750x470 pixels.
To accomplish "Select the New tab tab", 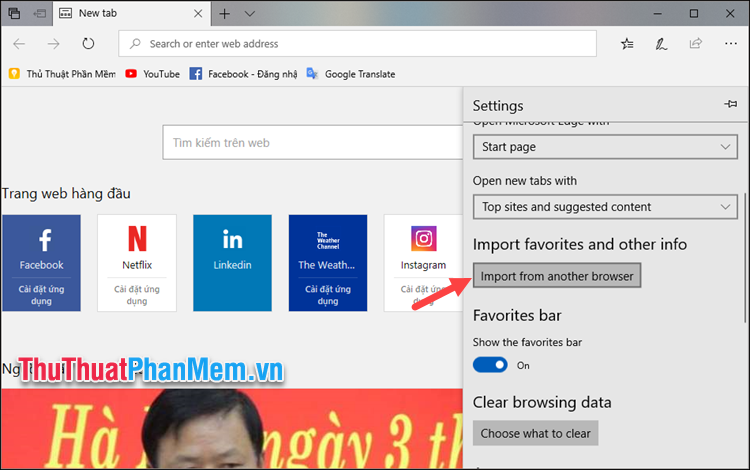I will 131,13.
